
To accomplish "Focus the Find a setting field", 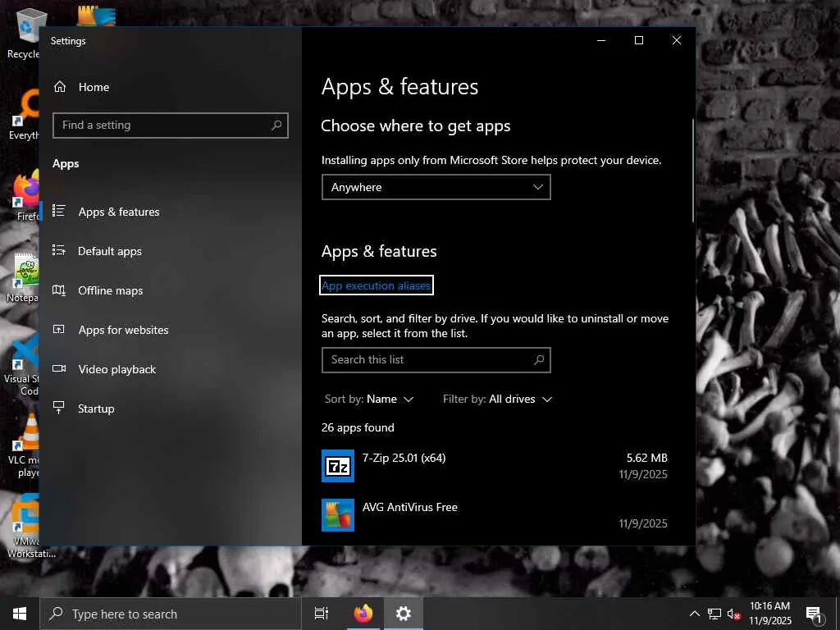I will [x=171, y=126].
